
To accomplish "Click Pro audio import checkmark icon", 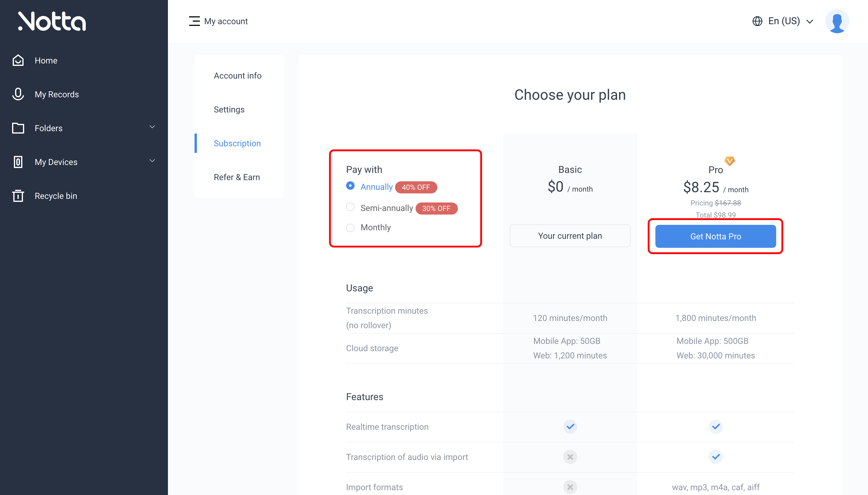I will coord(715,457).
